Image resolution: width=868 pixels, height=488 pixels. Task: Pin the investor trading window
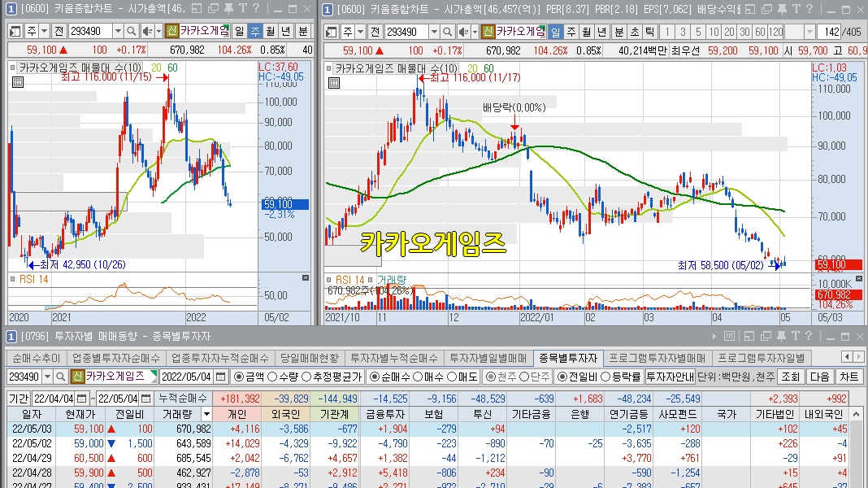point(782,336)
